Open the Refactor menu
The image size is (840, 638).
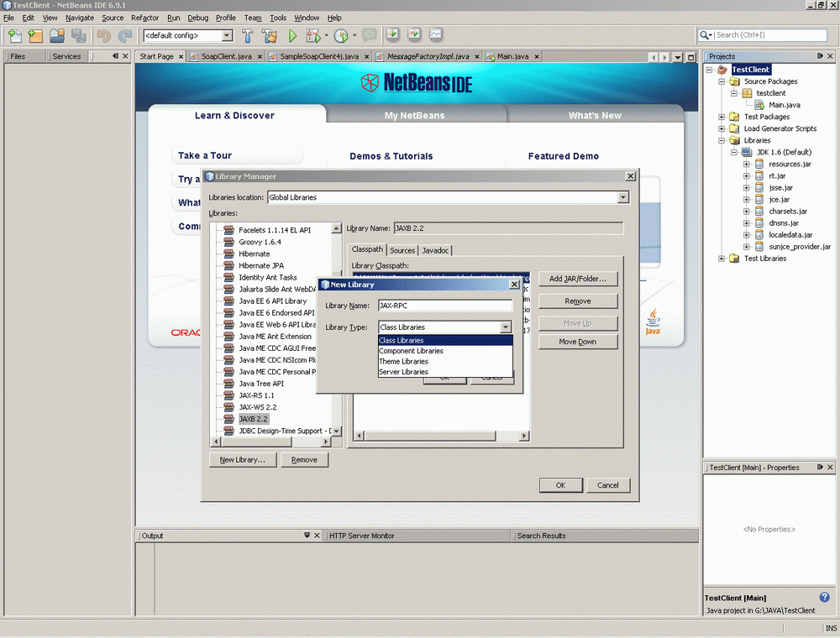pyautogui.click(x=144, y=18)
